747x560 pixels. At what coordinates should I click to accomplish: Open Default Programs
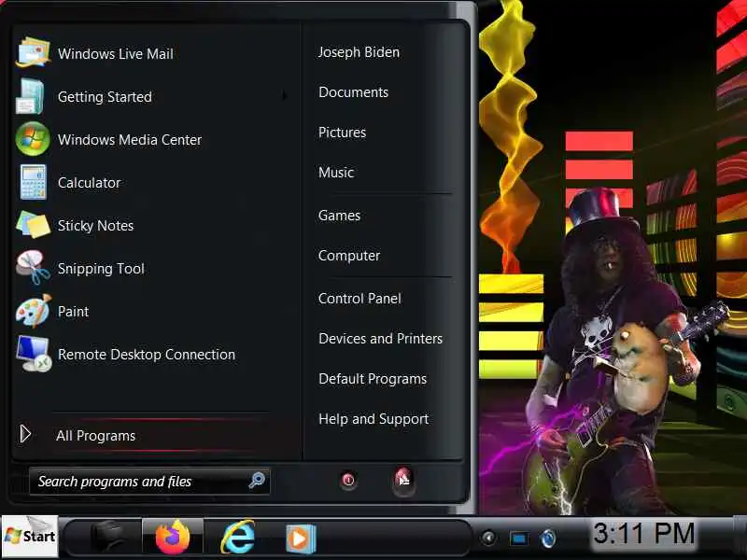[373, 379]
